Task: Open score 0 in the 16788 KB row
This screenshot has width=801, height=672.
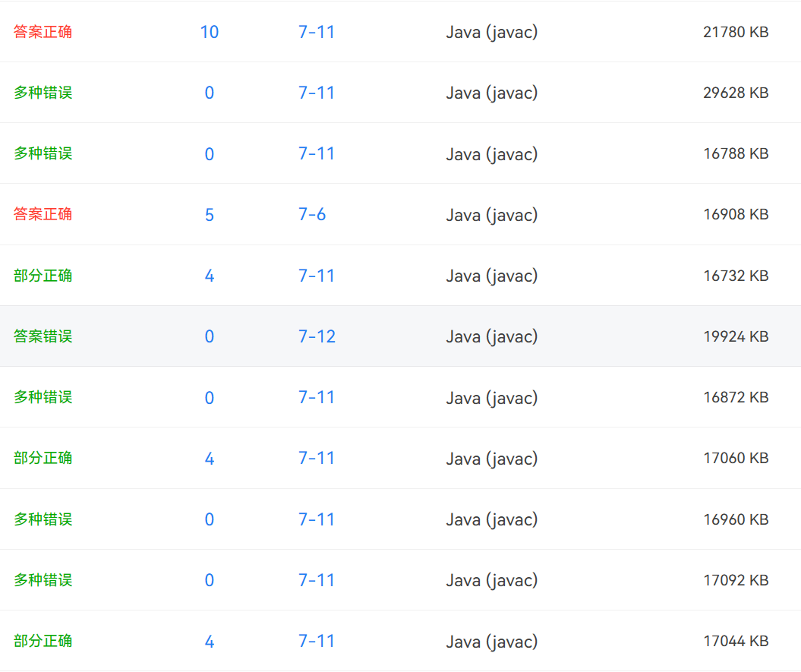Action: coord(209,154)
